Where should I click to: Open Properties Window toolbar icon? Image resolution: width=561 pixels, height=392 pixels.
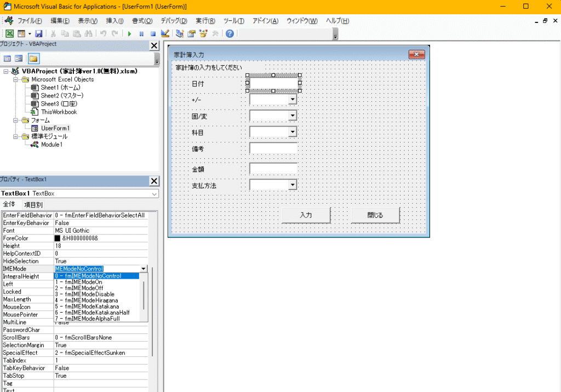(191, 33)
